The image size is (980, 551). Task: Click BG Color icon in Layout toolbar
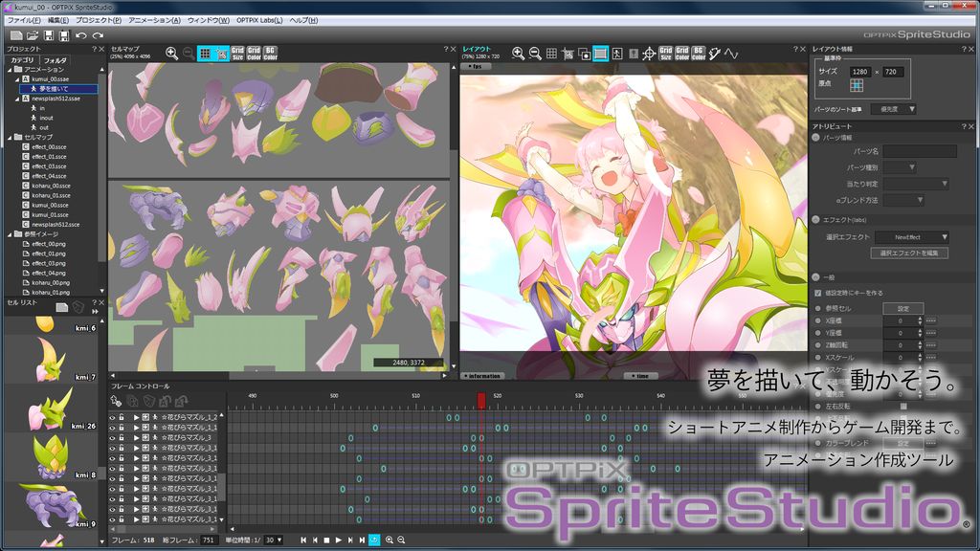(x=699, y=54)
